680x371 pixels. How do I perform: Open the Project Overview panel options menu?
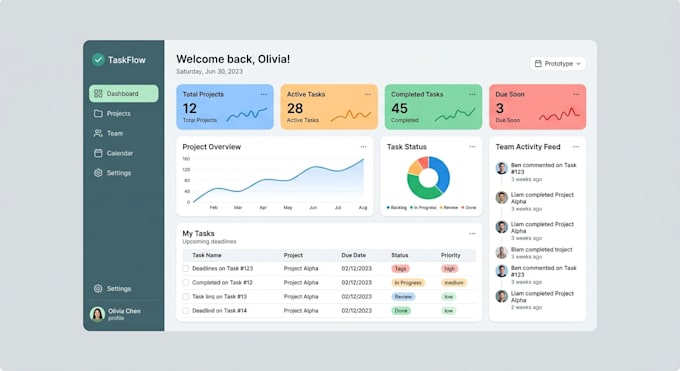pos(363,147)
